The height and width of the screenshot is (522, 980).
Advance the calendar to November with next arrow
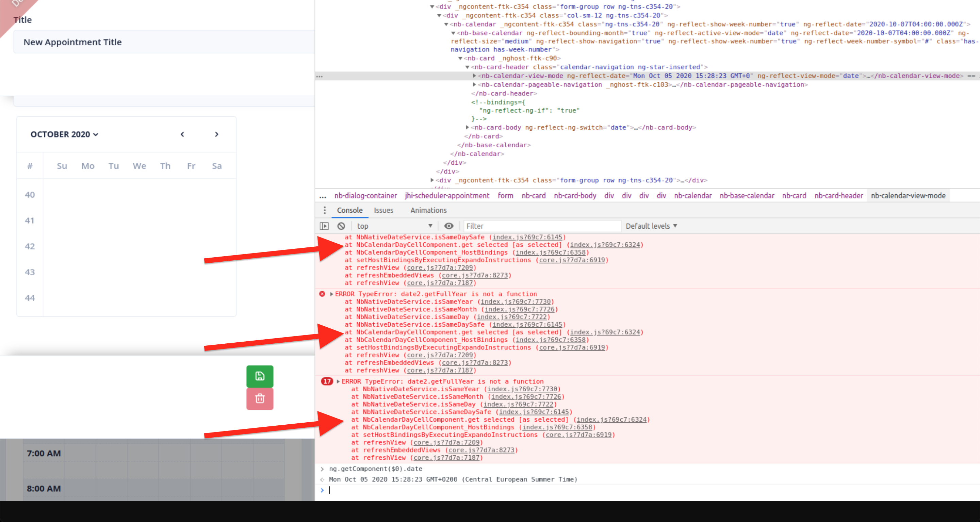pyautogui.click(x=216, y=134)
